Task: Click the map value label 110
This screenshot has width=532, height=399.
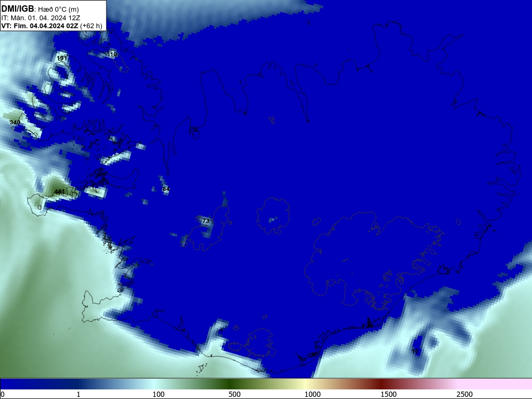Action: [x=112, y=54]
